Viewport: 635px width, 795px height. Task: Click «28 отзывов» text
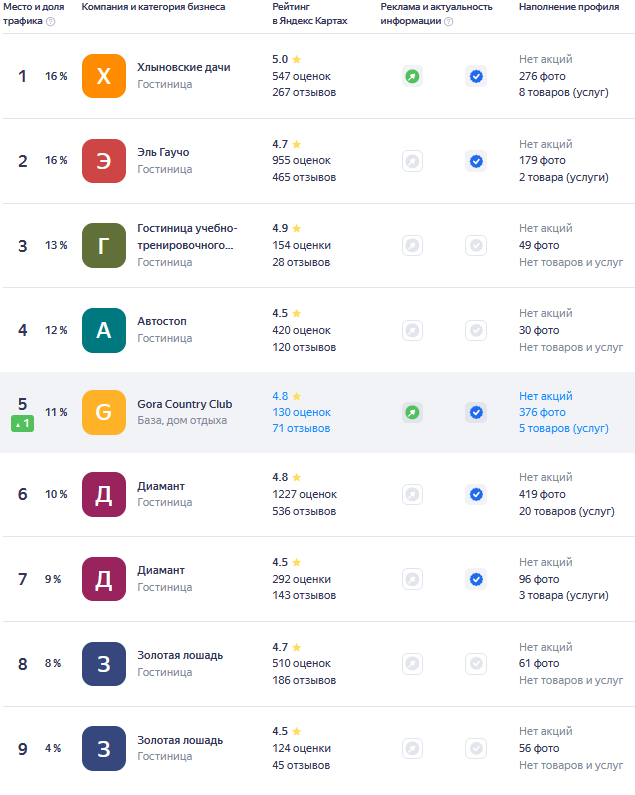(301, 262)
